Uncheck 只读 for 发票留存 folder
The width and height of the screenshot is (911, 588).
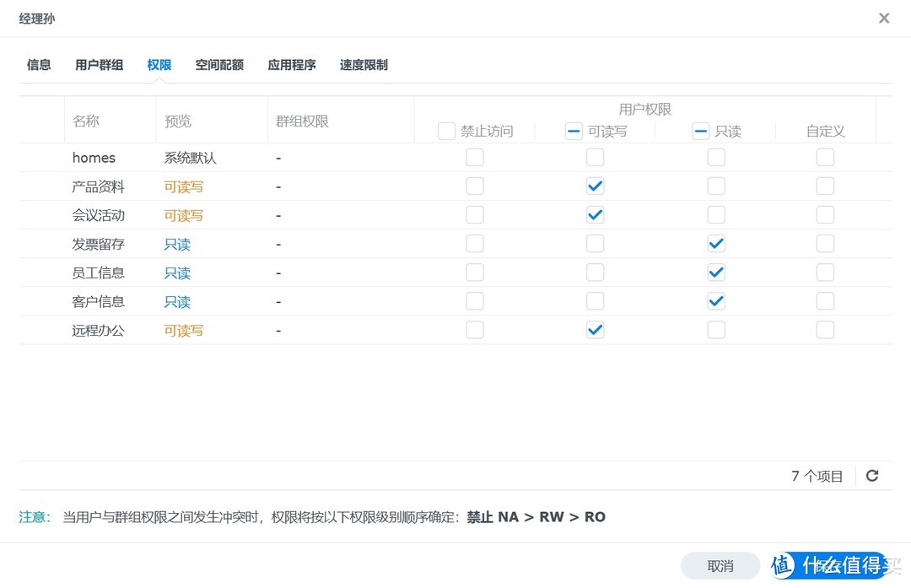716,243
